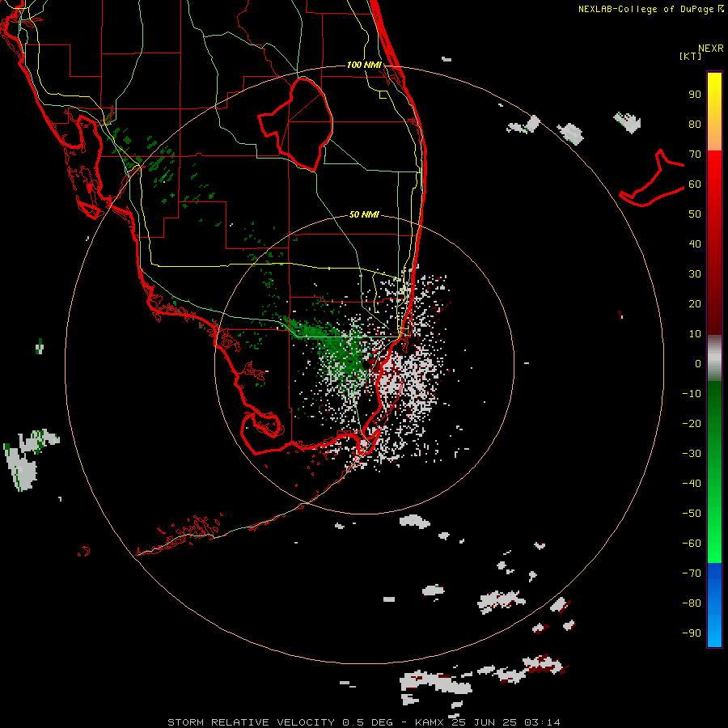This screenshot has height=728, width=728.
Task: Click the -10 value on velocity scale
Action: click(x=692, y=394)
